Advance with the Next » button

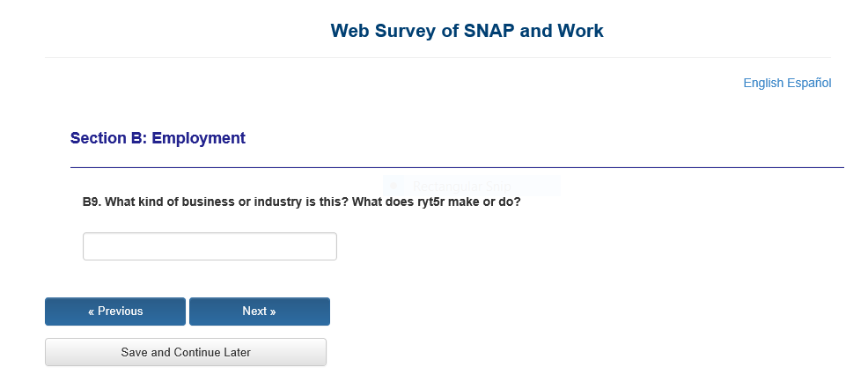(259, 312)
